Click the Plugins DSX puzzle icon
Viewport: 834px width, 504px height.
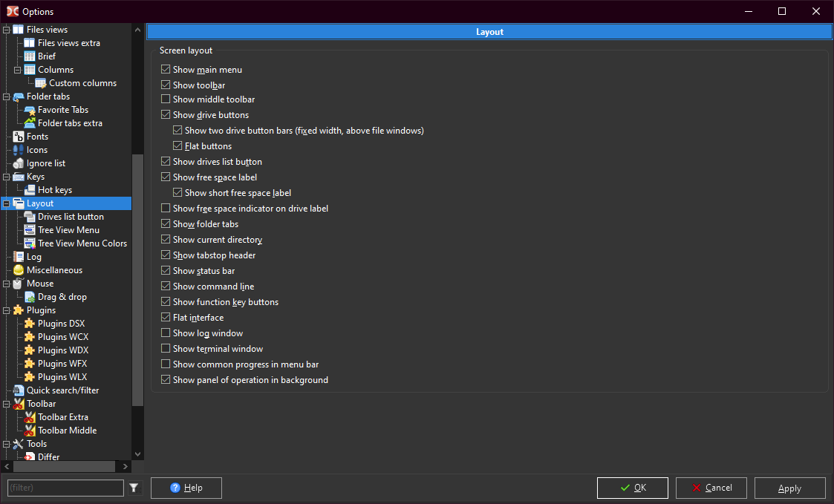pyautogui.click(x=30, y=324)
